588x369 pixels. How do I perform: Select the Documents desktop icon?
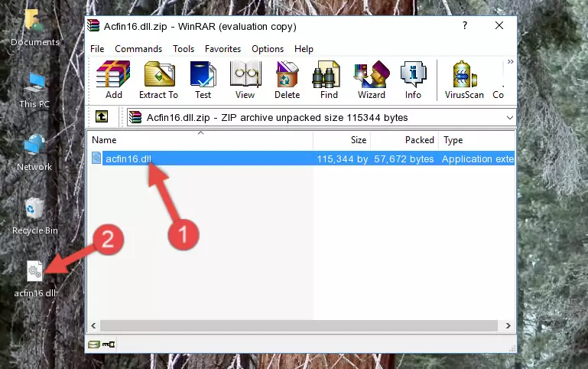34,28
